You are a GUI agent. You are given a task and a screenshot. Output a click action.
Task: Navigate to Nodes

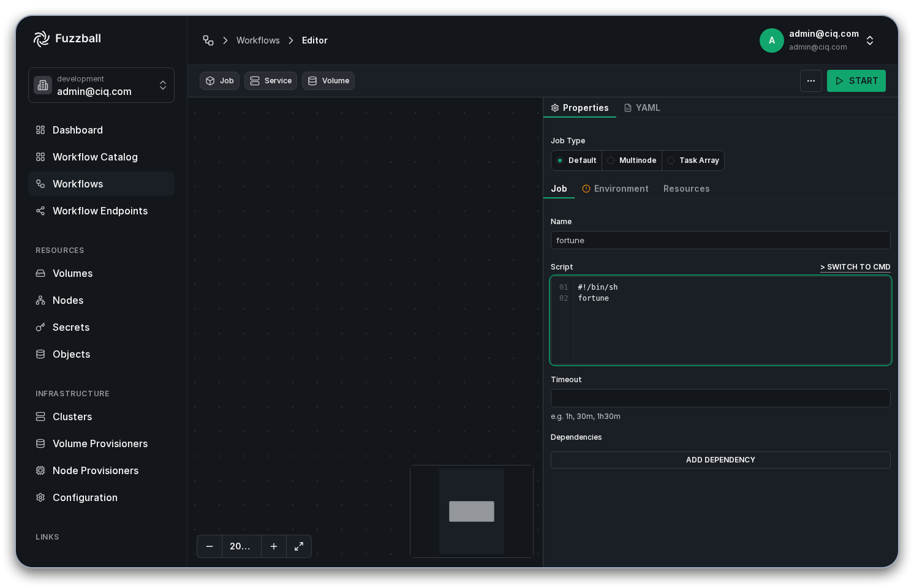tap(101, 300)
